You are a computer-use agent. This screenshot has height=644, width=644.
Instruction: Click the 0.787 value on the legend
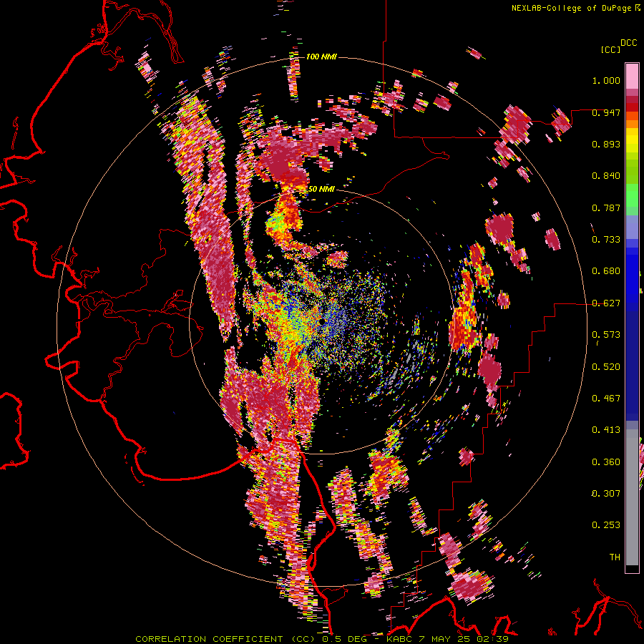coord(606,208)
